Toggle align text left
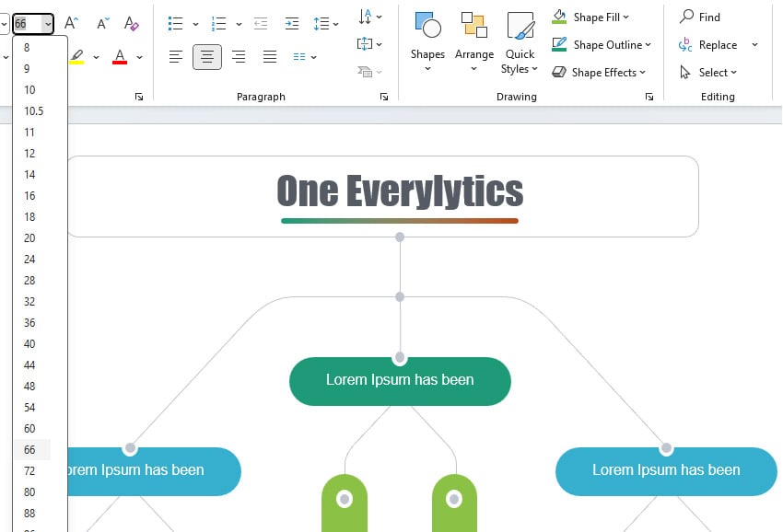 [176, 57]
